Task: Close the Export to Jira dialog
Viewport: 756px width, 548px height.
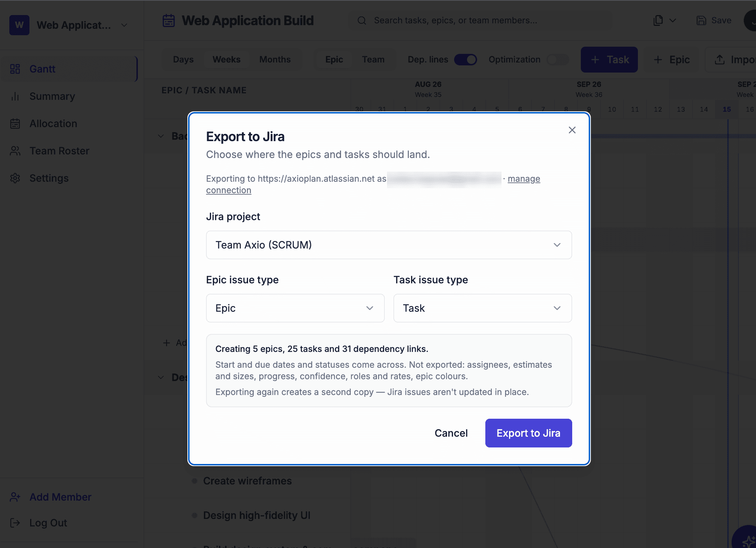Action: click(572, 130)
